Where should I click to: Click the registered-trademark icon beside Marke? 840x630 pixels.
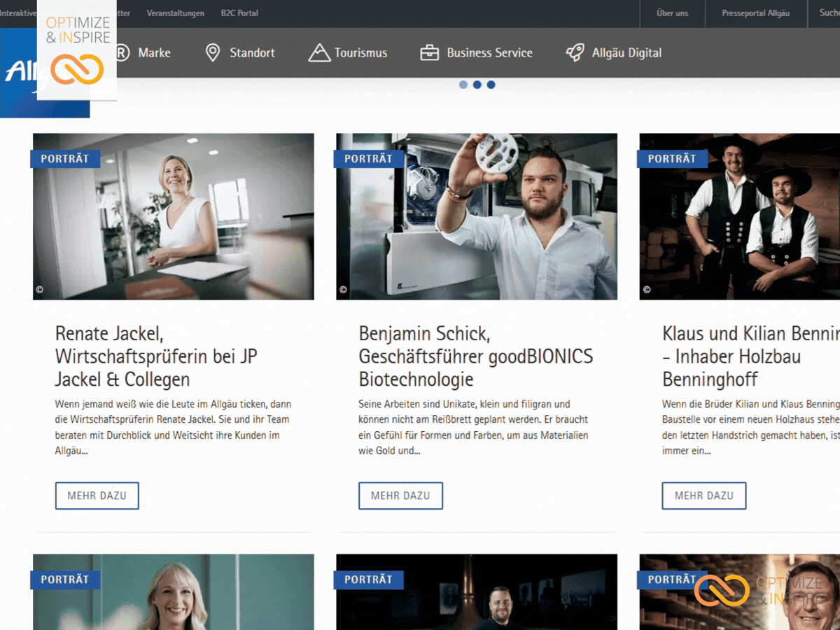(123, 53)
